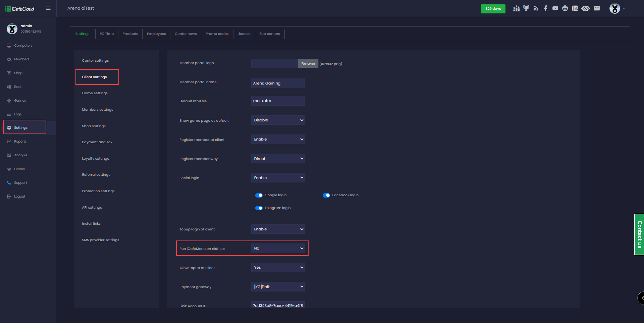Image resolution: width=644 pixels, height=323 pixels.
Task: Click the YouTube icon in header
Action: [x=555, y=8]
